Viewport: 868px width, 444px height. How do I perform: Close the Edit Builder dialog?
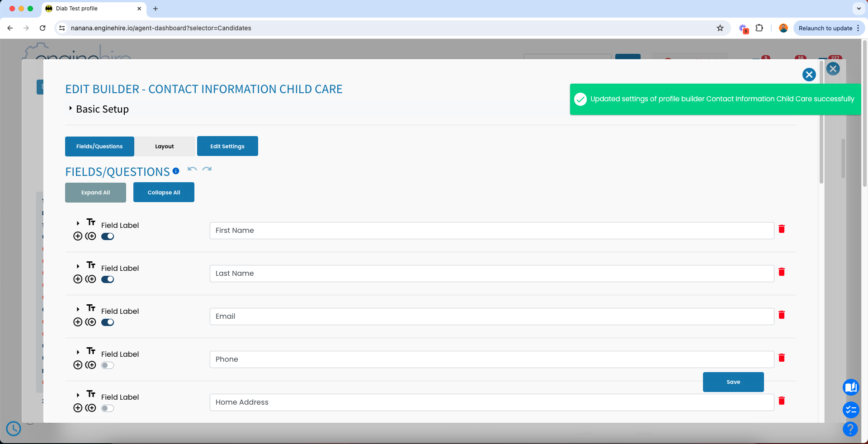click(809, 75)
